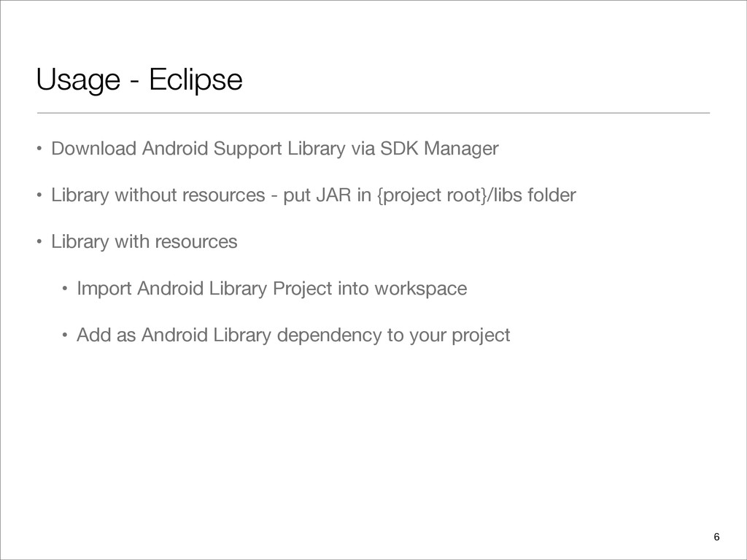Screen dimensions: 747x560
Task: Click the horizontal divider line under title
Action: click(373, 113)
